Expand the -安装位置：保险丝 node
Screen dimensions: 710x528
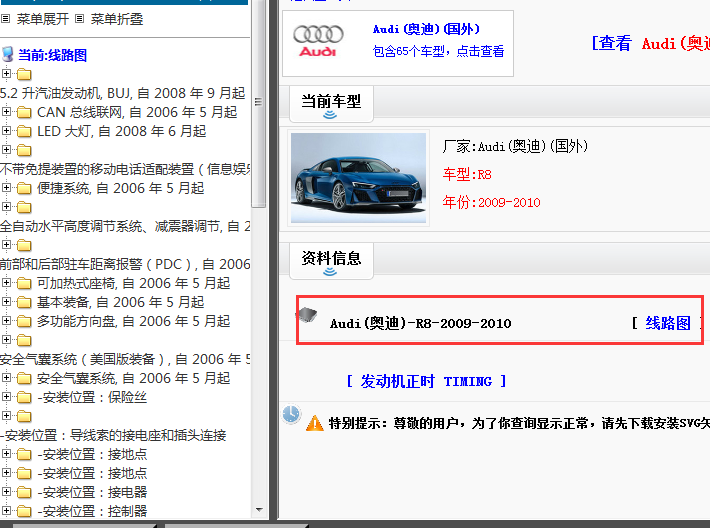6,397
